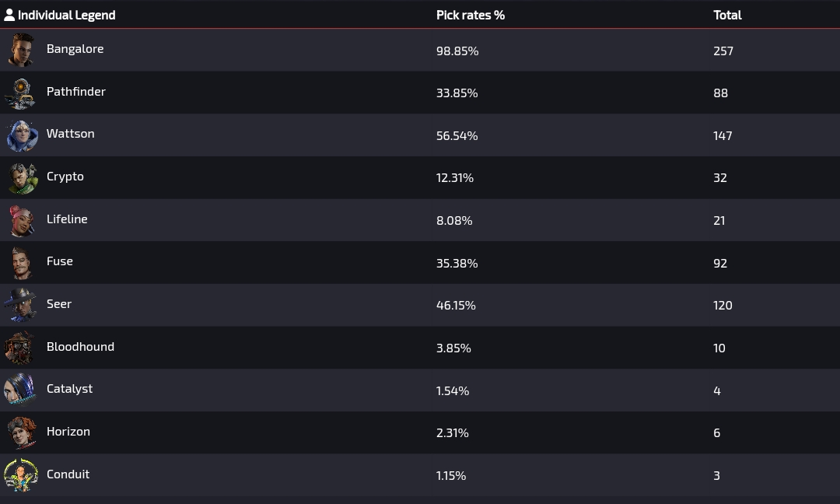
Task: Click Seer's total value 120
Action: (722, 306)
